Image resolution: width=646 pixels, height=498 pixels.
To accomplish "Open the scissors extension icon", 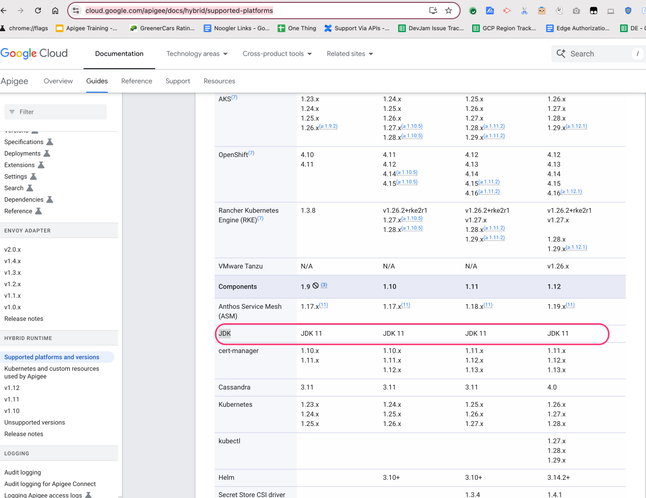I will [x=524, y=11].
